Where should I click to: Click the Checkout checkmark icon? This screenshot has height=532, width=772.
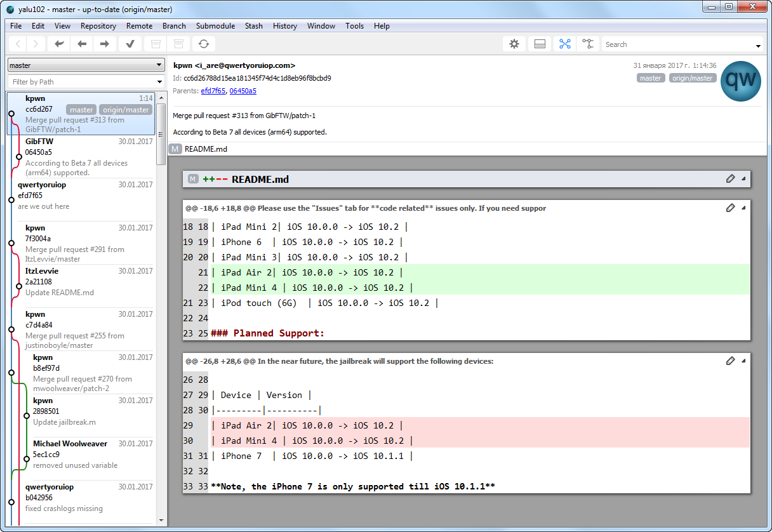point(130,44)
